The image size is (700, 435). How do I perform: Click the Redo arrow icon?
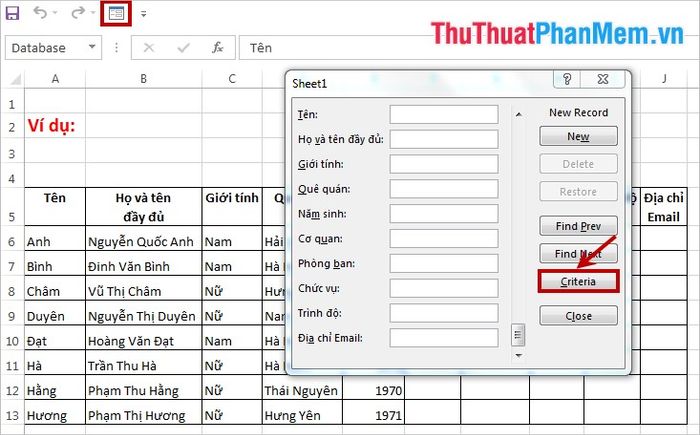click(x=77, y=14)
